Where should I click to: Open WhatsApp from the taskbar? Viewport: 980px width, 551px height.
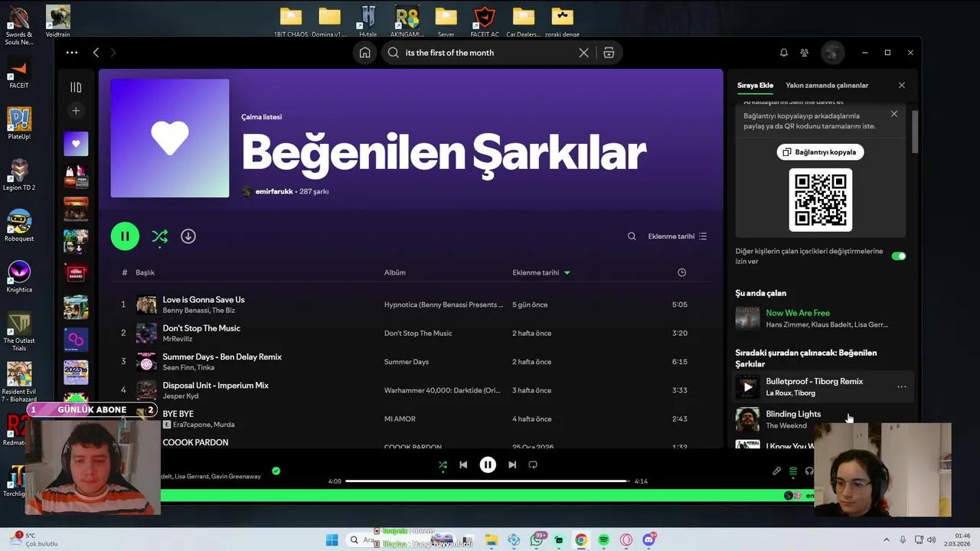pos(537,540)
